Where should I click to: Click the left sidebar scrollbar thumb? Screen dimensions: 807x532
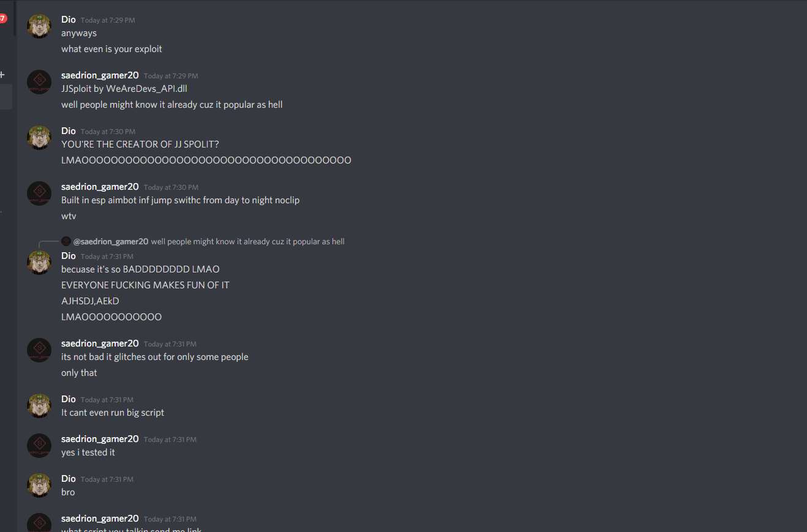(15, 18)
